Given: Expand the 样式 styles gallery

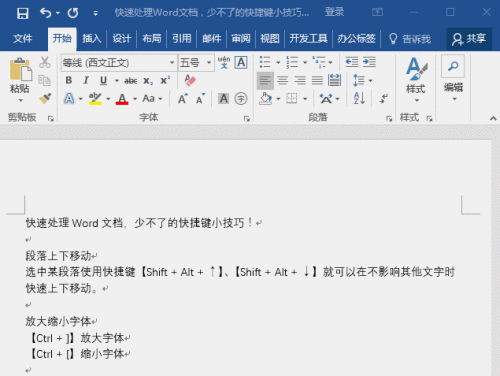Looking at the screenshot, I should point(416,80).
